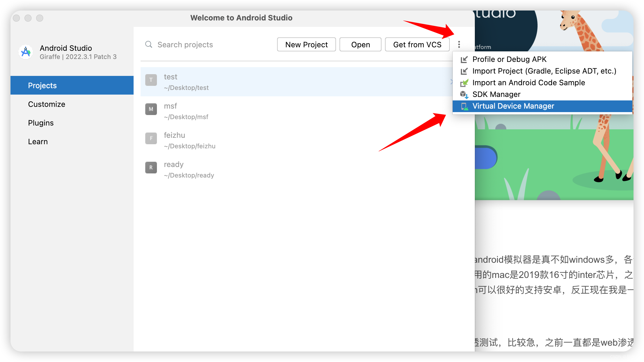The image size is (644, 362).
Task: Select the Customize tab in sidebar
Action: click(x=46, y=104)
